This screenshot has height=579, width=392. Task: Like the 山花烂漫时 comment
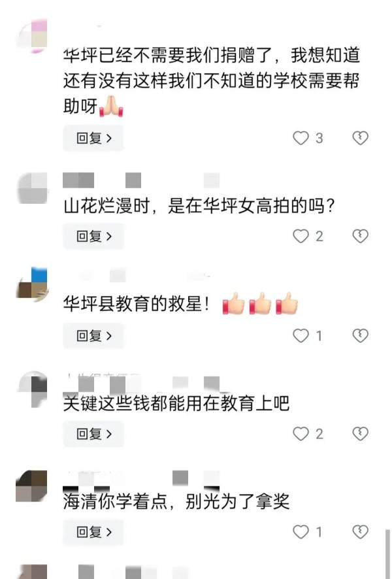point(301,236)
